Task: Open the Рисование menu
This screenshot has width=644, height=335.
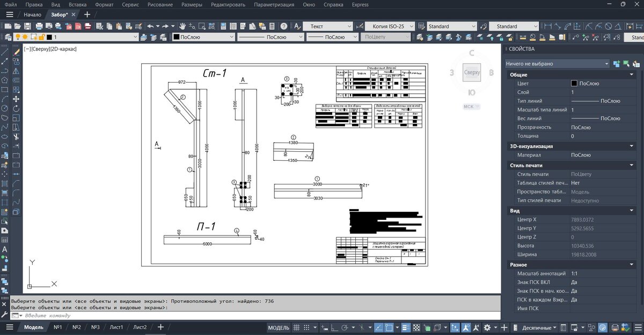Action: 160,4
